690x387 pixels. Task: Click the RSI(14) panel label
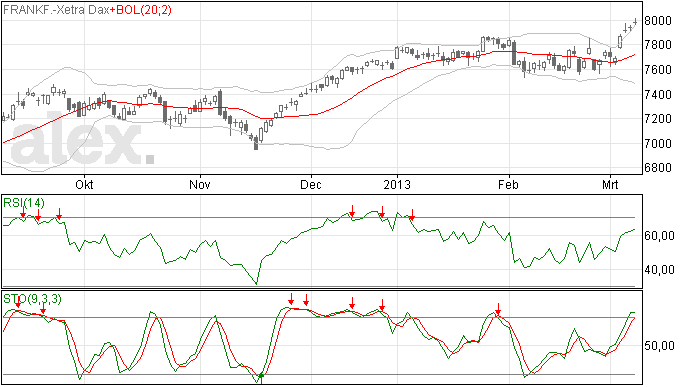(24, 203)
